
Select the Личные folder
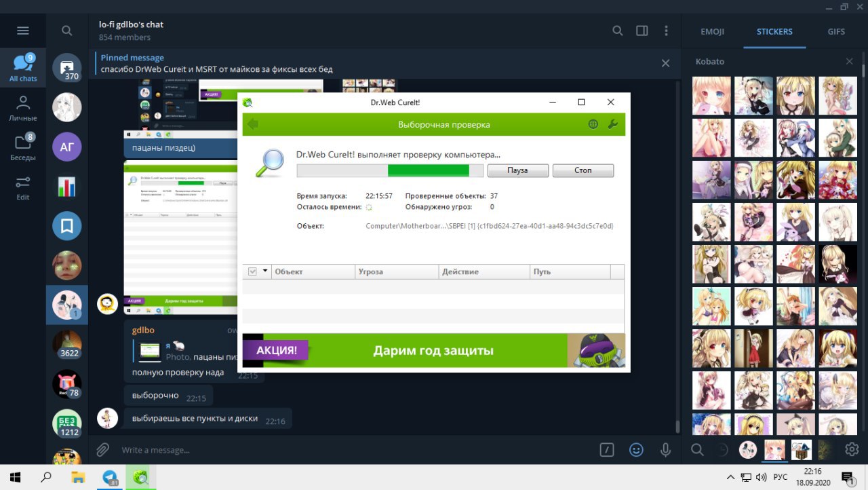point(23,108)
